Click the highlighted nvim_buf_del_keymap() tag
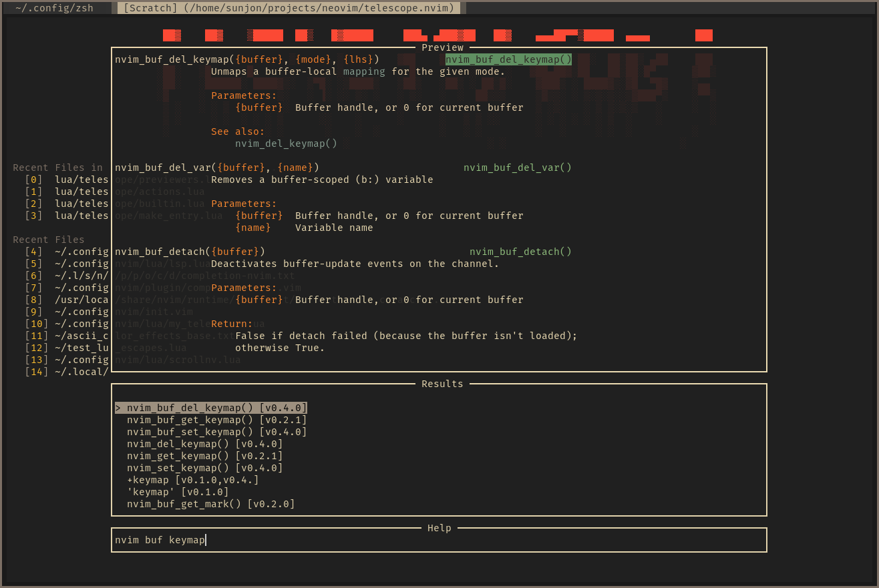Screen dimensions: 879x588 tap(508, 59)
